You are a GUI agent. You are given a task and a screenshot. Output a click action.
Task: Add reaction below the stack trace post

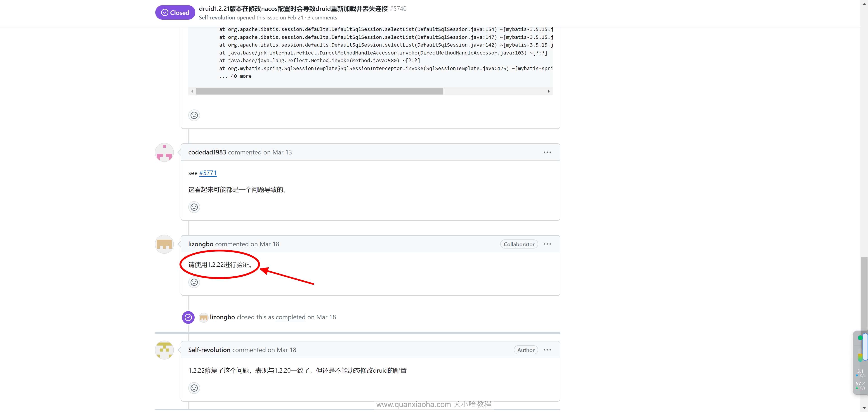coord(194,115)
